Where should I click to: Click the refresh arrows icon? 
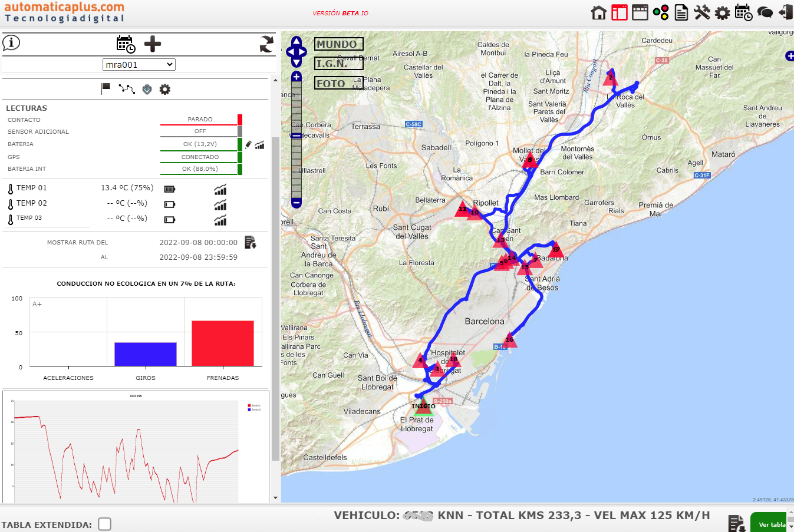(266, 44)
